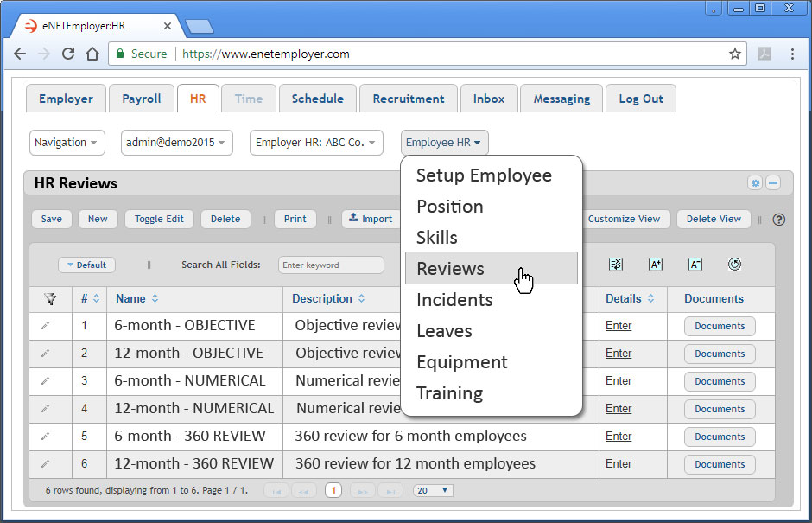The height and width of the screenshot is (523, 812).
Task: Collapse the HR Reviews panel with the minus icon
Action: pyautogui.click(x=773, y=182)
